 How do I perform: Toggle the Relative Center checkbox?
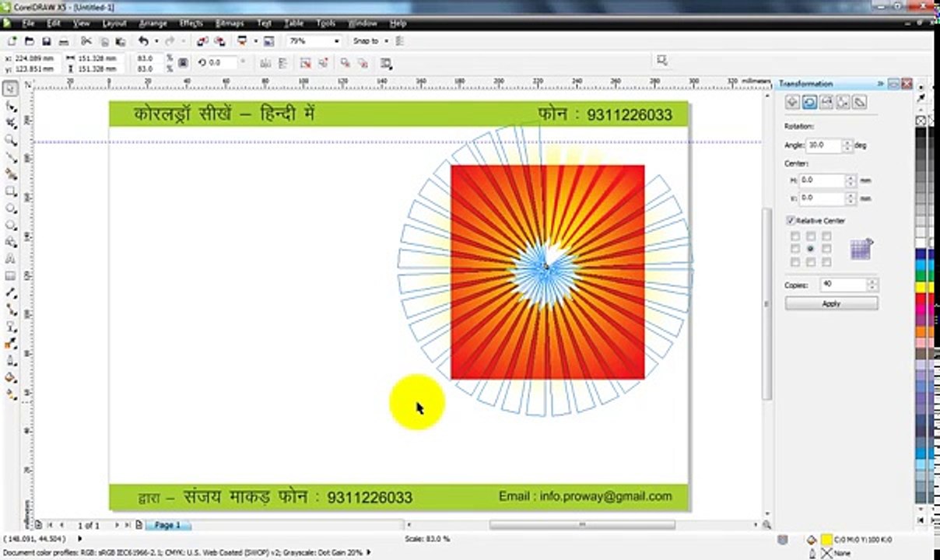point(791,221)
